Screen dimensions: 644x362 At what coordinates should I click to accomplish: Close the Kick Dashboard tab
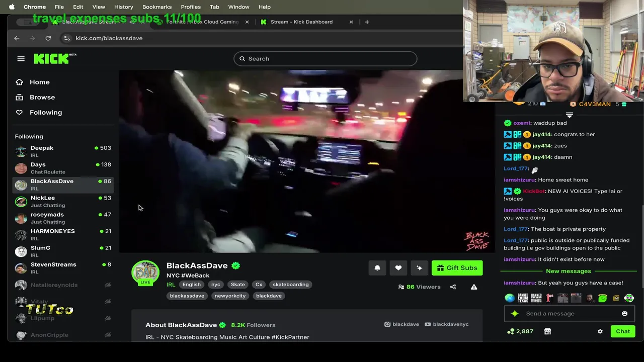351,22
